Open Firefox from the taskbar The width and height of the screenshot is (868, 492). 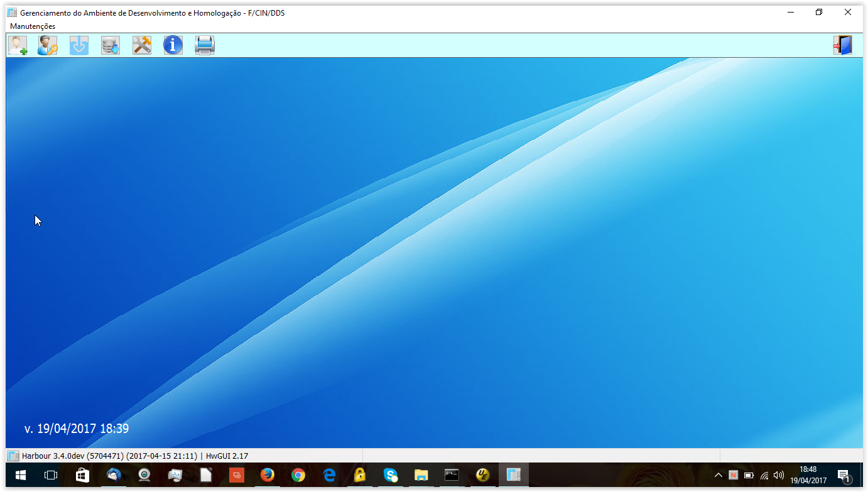tap(268, 475)
